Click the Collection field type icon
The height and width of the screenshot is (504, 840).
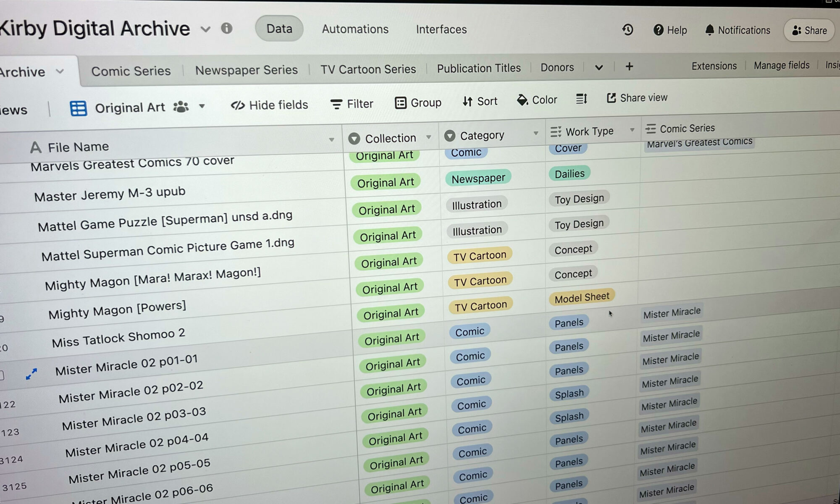[x=354, y=139]
